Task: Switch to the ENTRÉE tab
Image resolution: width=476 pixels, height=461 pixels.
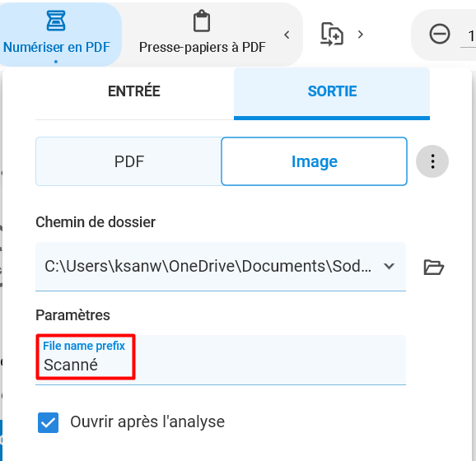Action: pyautogui.click(x=134, y=91)
